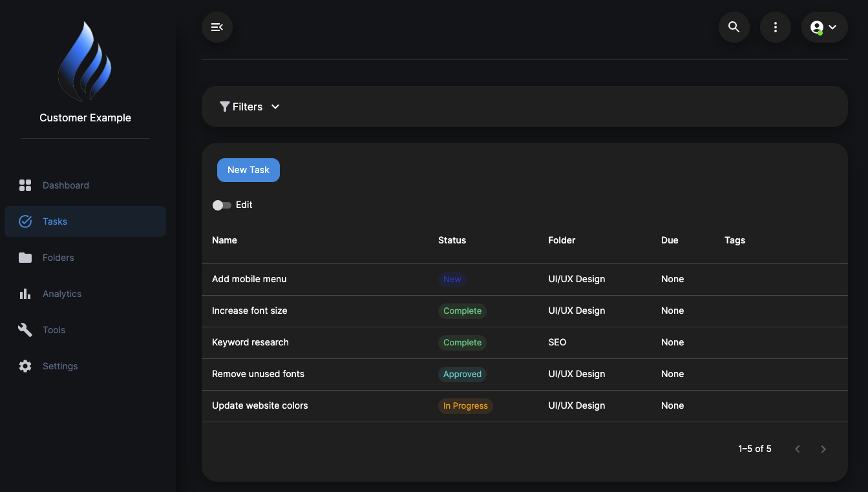Open the three-dot more options menu
The width and height of the screenshot is (868, 492).
[x=776, y=27]
